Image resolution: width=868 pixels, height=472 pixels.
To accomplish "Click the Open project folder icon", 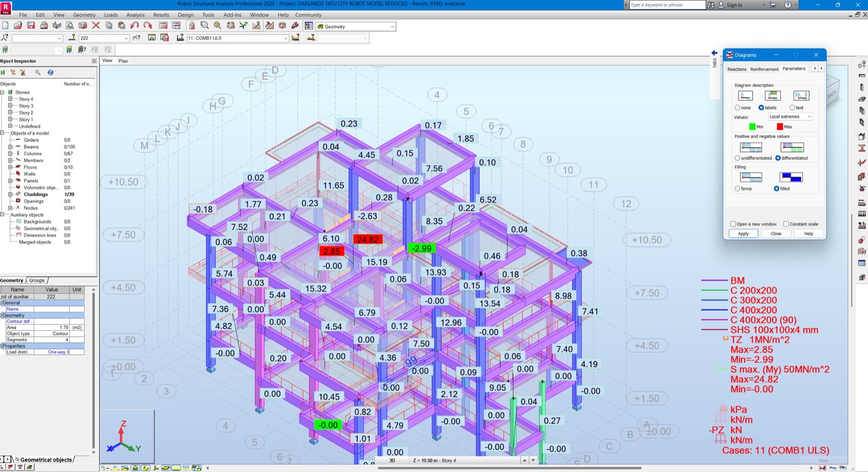I will [x=18, y=26].
